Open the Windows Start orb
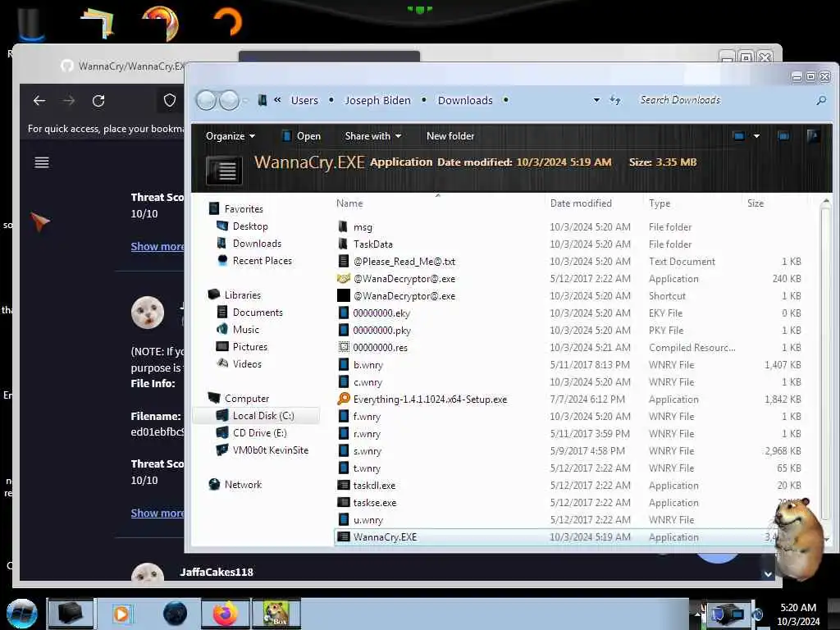This screenshot has width=840, height=630. 21,614
